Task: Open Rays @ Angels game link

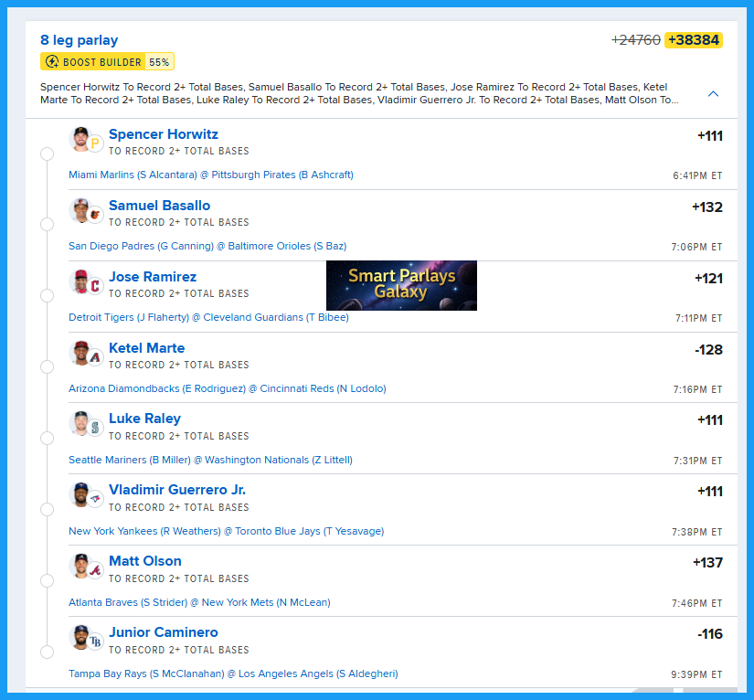Action: [233, 673]
